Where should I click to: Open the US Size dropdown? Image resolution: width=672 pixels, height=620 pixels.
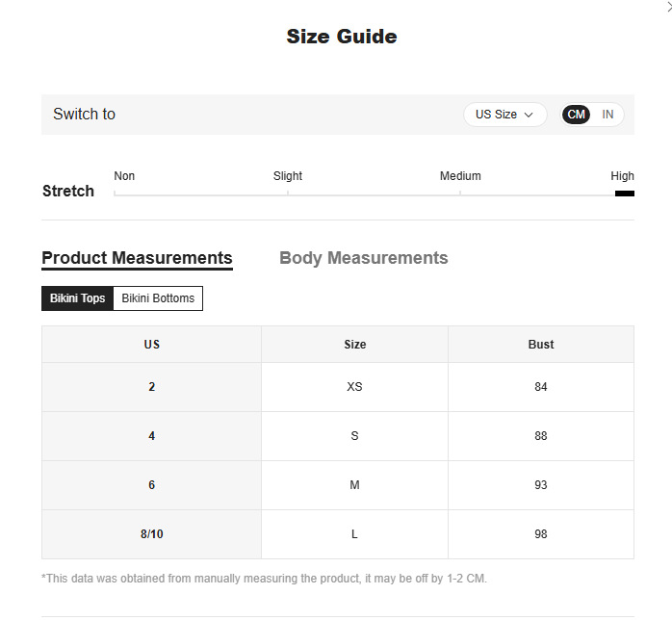click(x=504, y=115)
